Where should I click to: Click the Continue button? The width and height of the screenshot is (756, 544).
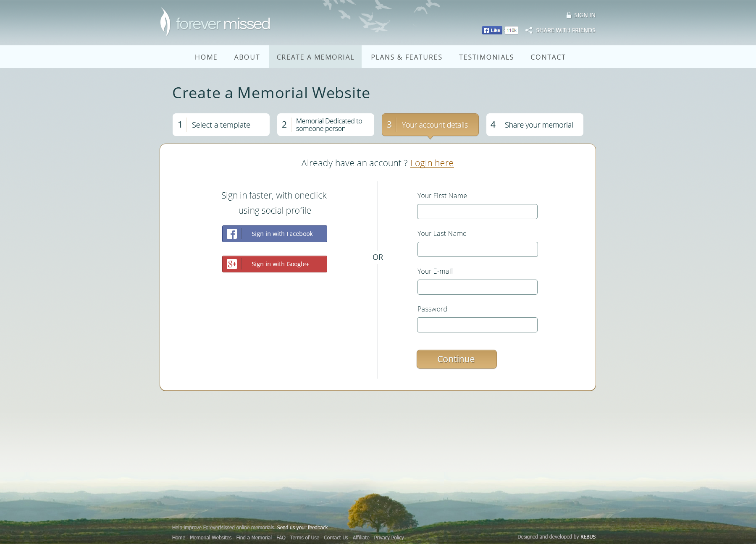457,359
